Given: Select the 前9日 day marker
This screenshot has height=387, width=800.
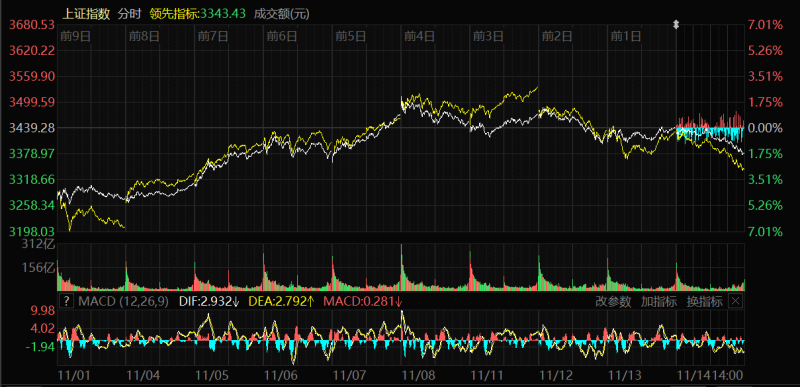Looking at the screenshot, I should (x=76, y=36).
